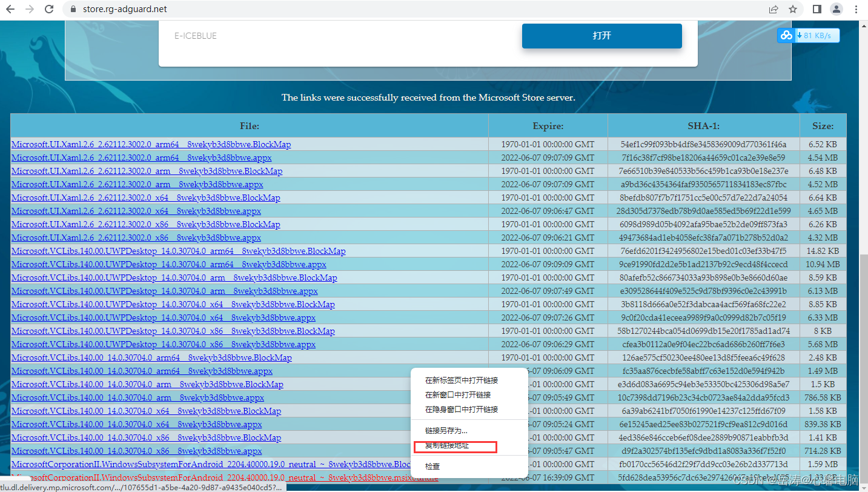Click the blue 打开 button
Image resolution: width=868 pixels, height=492 pixels.
point(602,36)
